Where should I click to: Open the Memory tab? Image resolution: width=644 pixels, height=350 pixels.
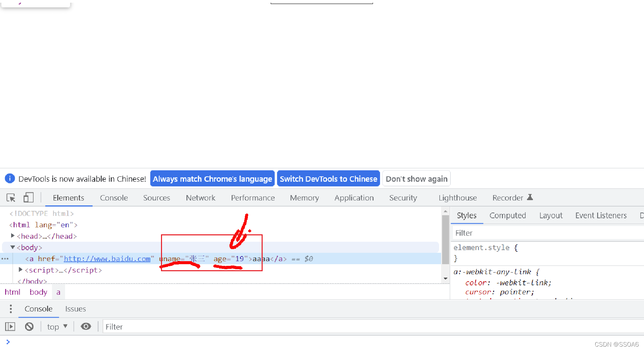[305, 198]
